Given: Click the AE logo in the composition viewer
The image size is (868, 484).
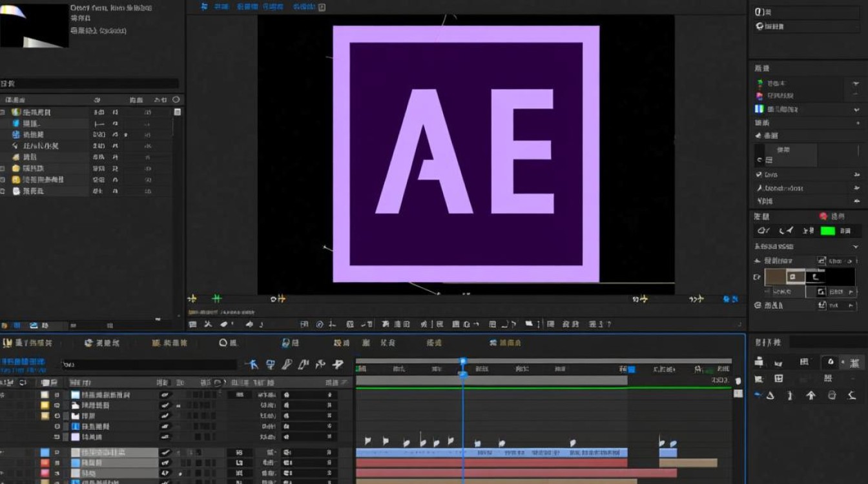Looking at the screenshot, I should [466, 154].
